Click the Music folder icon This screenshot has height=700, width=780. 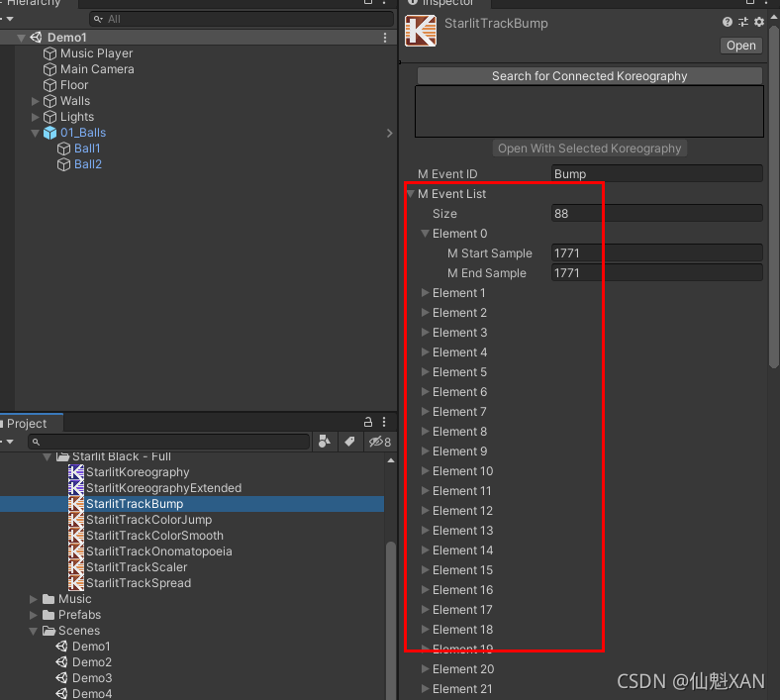49,598
